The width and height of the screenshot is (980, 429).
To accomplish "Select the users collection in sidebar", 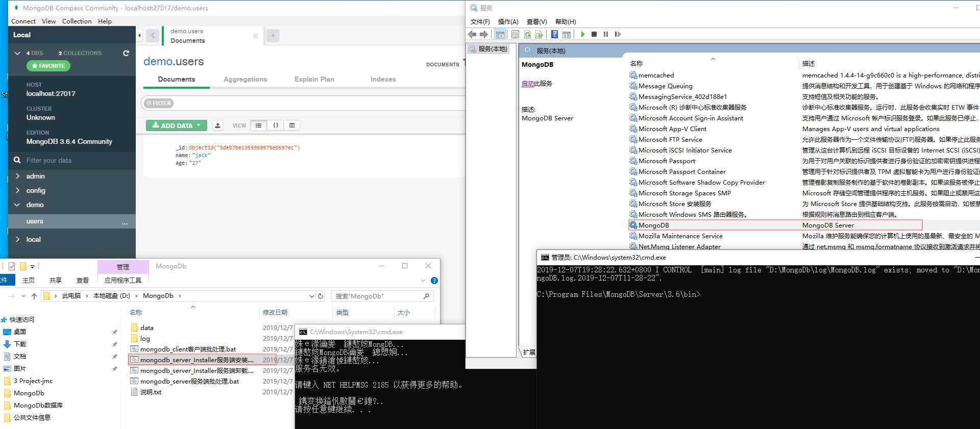I will (72, 221).
